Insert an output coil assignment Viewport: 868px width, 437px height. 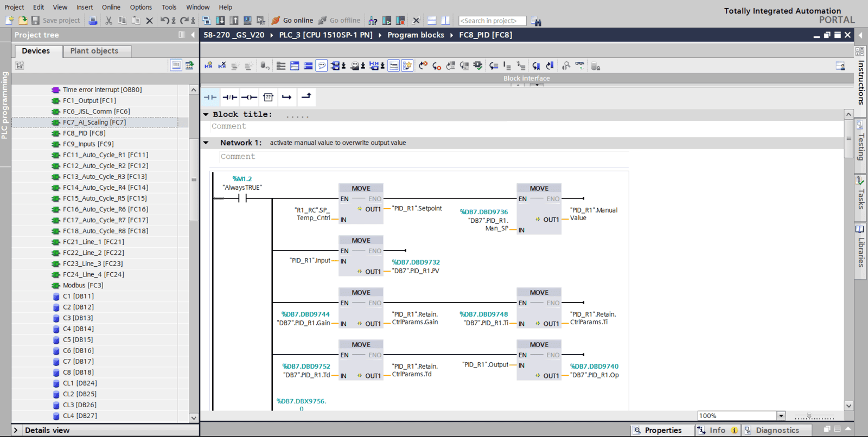pyautogui.click(x=249, y=98)
